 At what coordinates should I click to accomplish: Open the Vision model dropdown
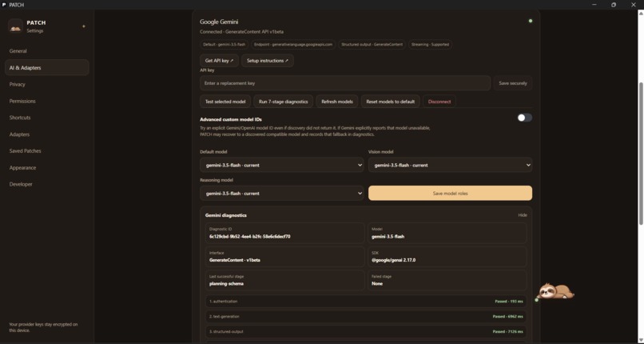point(450,165)
